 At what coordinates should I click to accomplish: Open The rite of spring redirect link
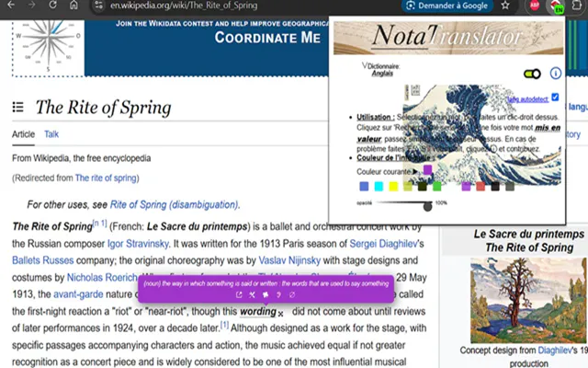coord(106,178)
